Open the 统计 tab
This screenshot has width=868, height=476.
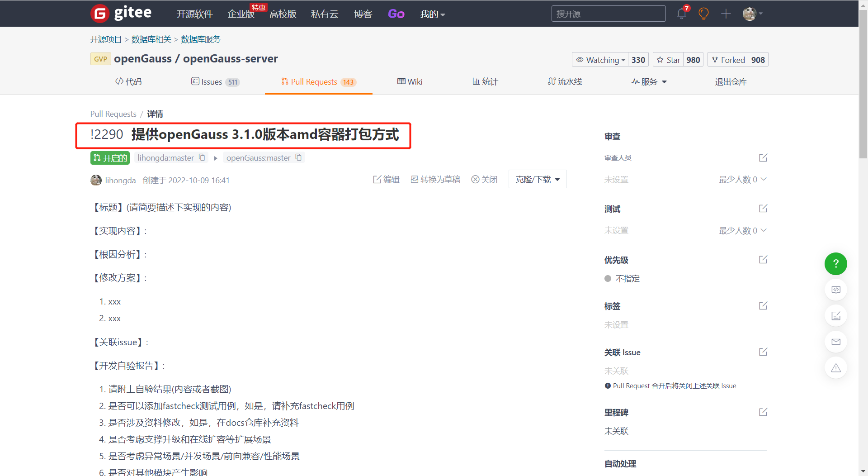[x=485, y=82]
